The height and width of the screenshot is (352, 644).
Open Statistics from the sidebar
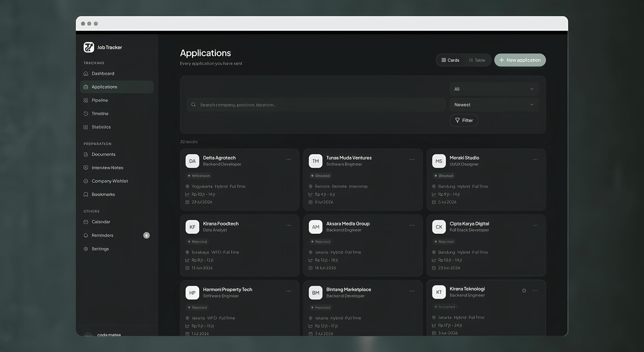(117, 127)
